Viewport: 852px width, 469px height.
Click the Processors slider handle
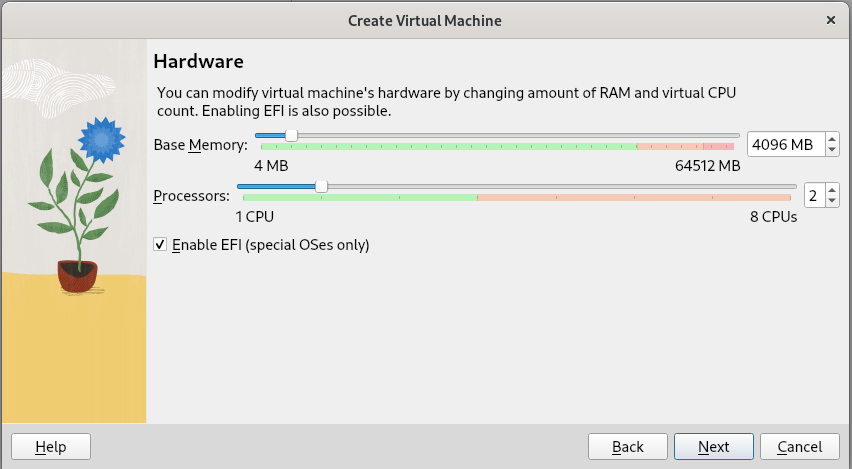coord(321,186)
